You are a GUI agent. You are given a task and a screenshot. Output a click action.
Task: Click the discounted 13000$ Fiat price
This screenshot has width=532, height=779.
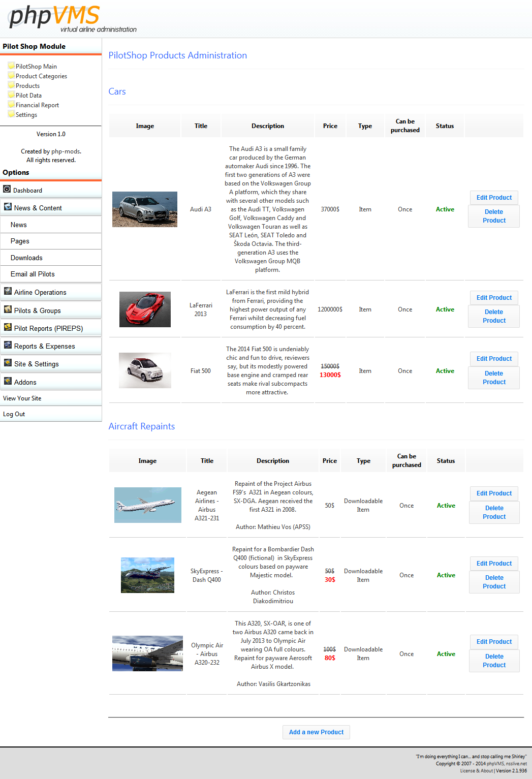click(330, 375)
